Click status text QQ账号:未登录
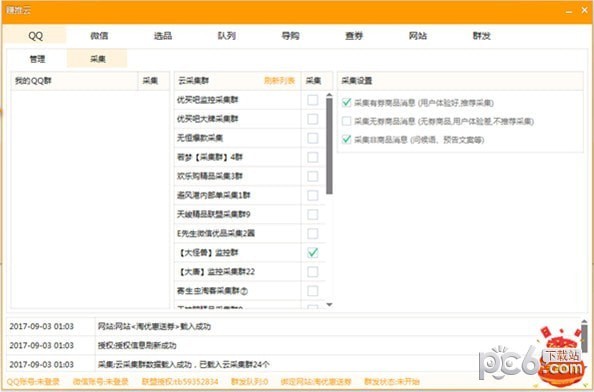The image size is (594, 392). click(x=33, y=382)
